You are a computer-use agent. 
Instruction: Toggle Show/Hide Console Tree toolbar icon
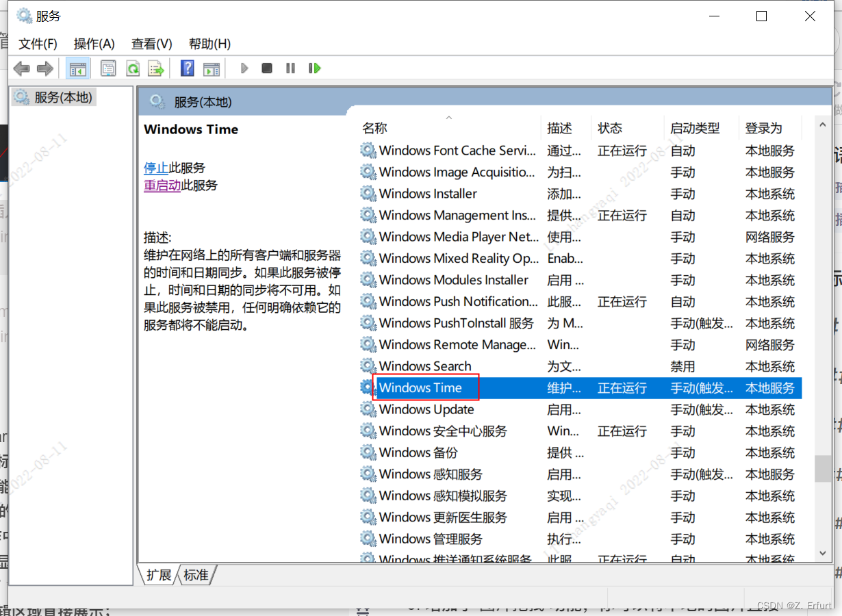pyautogui.click(x=78, y=68)
